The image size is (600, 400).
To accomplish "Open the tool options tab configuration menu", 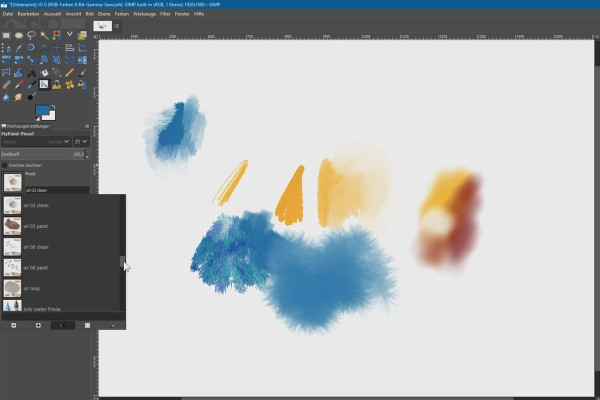I will [87, 126].
